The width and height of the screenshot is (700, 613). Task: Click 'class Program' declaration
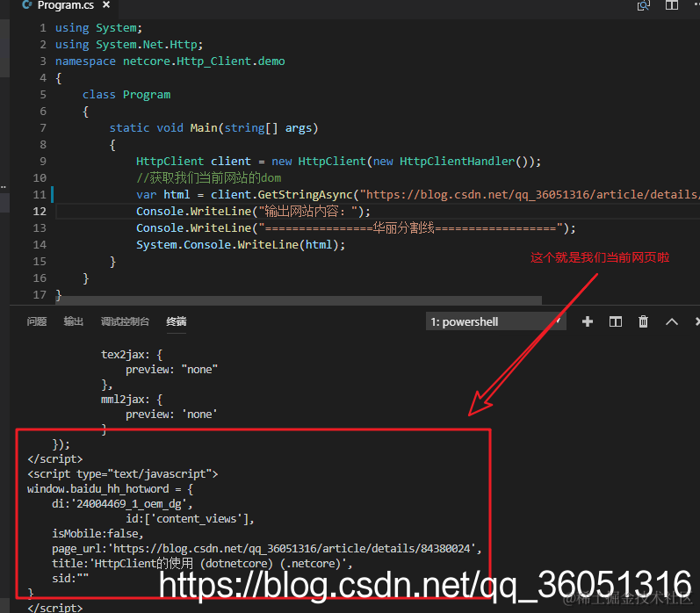click(126, 95)
